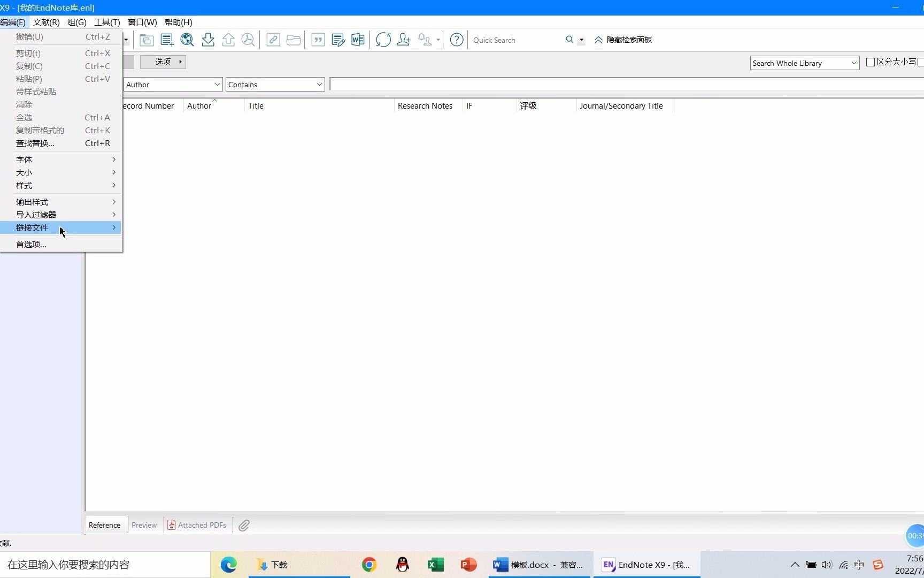Click the Insert Citation quote icon
The height and width of the screenshot is (578, 924).
pos(318,40)
